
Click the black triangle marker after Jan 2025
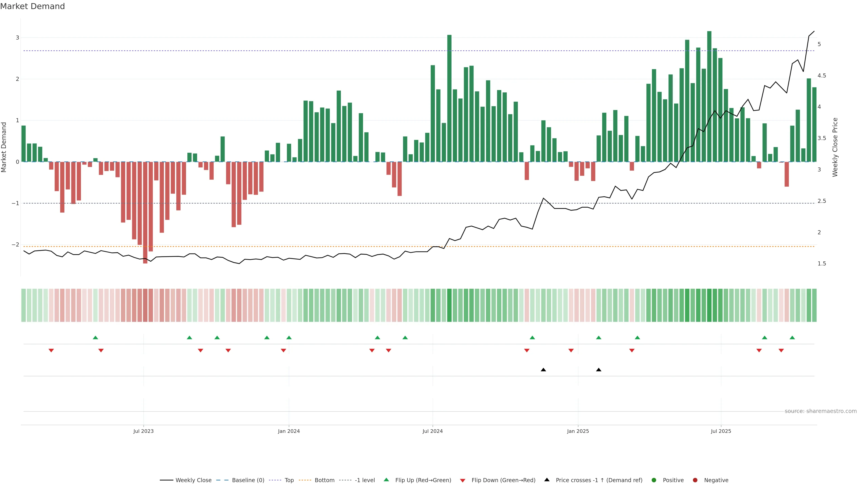598,370
